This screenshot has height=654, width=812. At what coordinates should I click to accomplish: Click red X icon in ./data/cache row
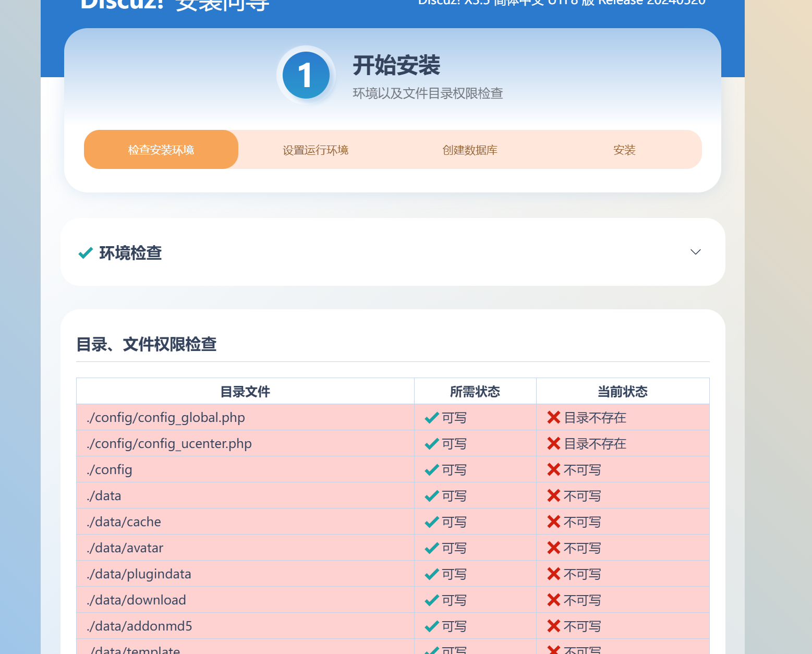click(x=554, y=522)
